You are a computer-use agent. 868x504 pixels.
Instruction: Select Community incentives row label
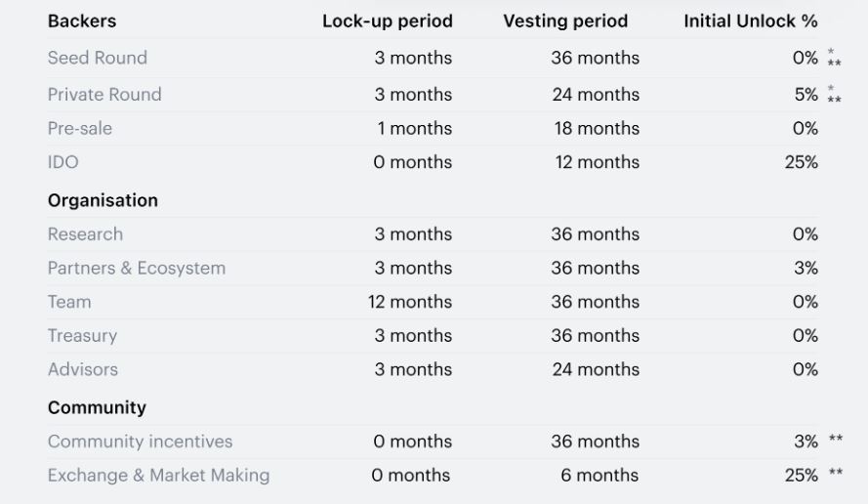coord(141,441)
